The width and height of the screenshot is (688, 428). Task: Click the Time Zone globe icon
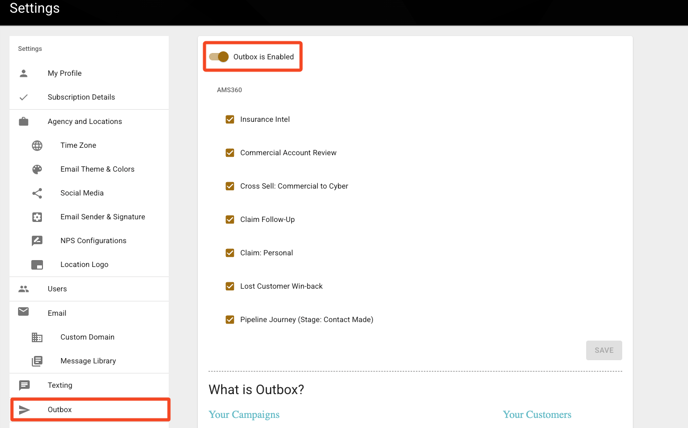tap(37, 145)
